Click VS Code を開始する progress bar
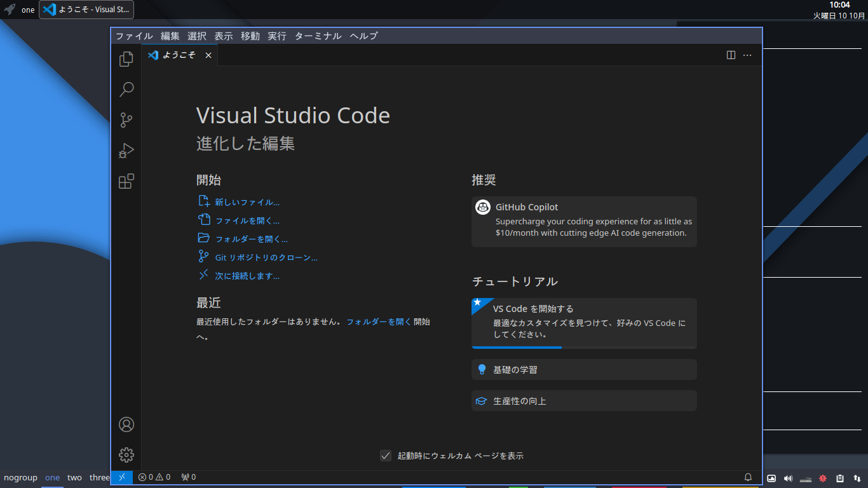Screen dimensions: 868x488 584,348
